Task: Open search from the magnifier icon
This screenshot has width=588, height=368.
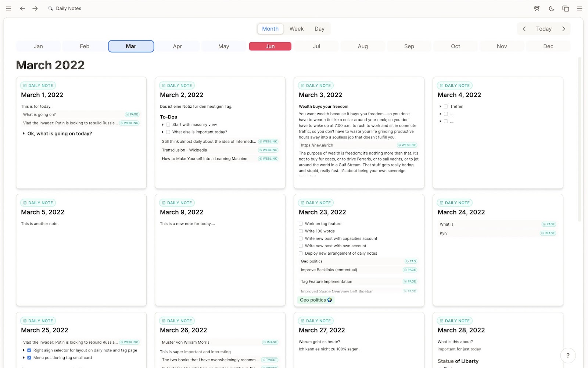Action: (50, 8)
